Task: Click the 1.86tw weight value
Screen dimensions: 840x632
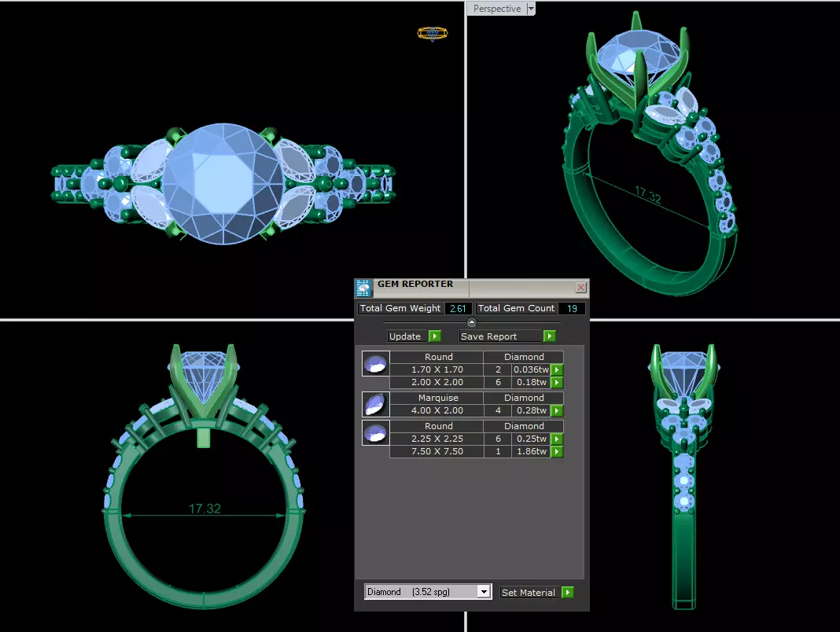Action: [531, 451]
